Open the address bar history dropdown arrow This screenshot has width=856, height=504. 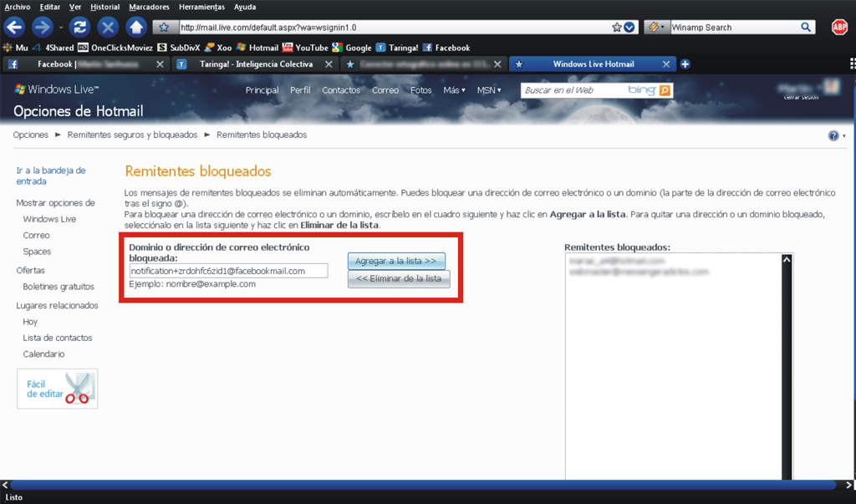tap(629, 28)
